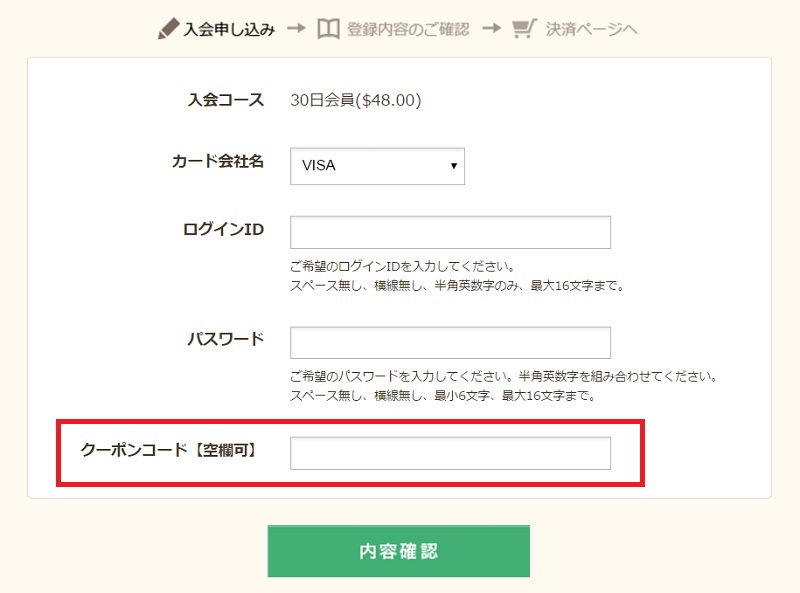Click the カード会社名 field label
The width and height of the screenshot is (800, 593).
tap(218, 161)
